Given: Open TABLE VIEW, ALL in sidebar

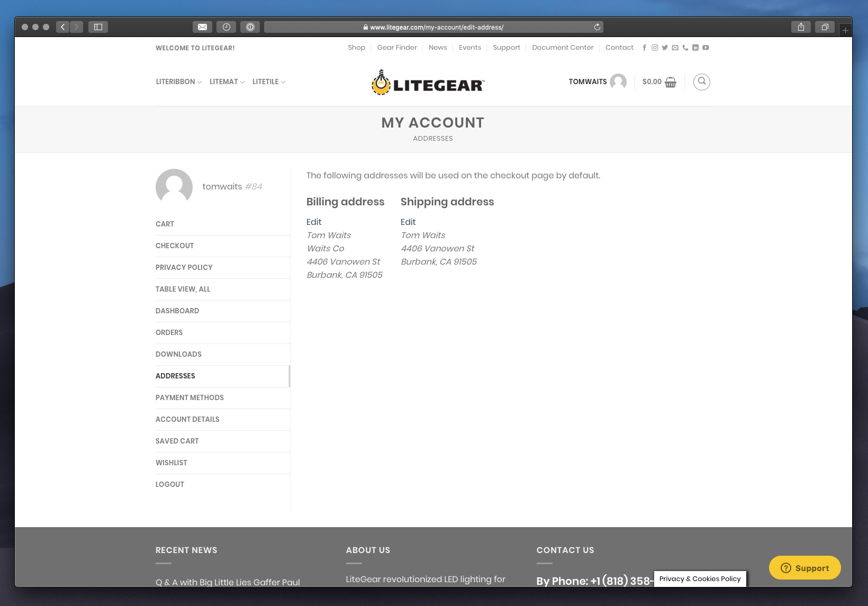Looking at the screenshot, I should 223,290.
